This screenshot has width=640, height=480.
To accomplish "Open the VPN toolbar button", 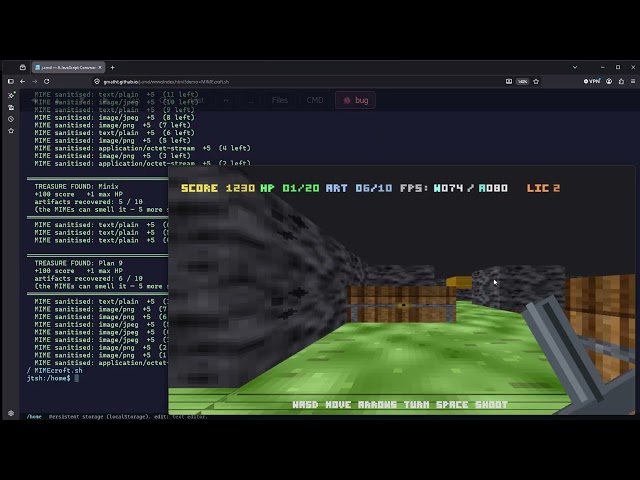I will pos(592,81).
